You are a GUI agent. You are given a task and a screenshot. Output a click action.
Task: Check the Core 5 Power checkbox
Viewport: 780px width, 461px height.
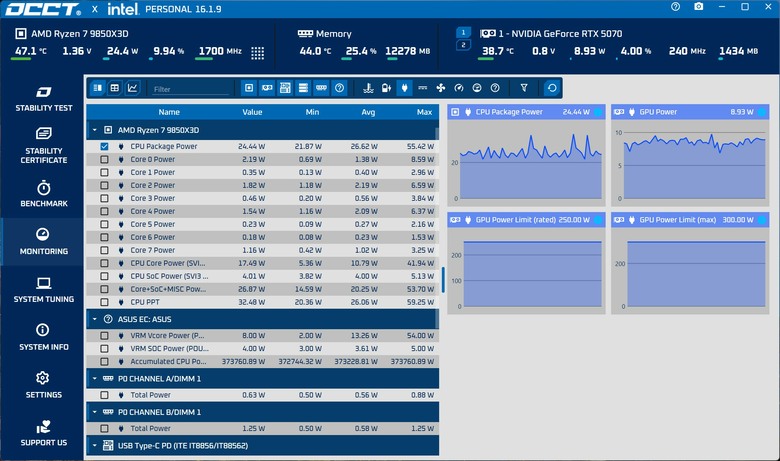(x=104, y=224)
